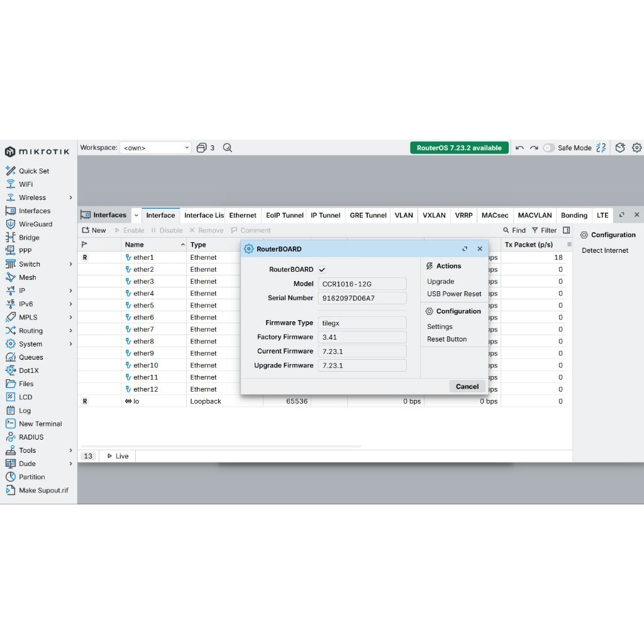Click the Find search button
644x644 pixels.
click(x=514, y=230)
